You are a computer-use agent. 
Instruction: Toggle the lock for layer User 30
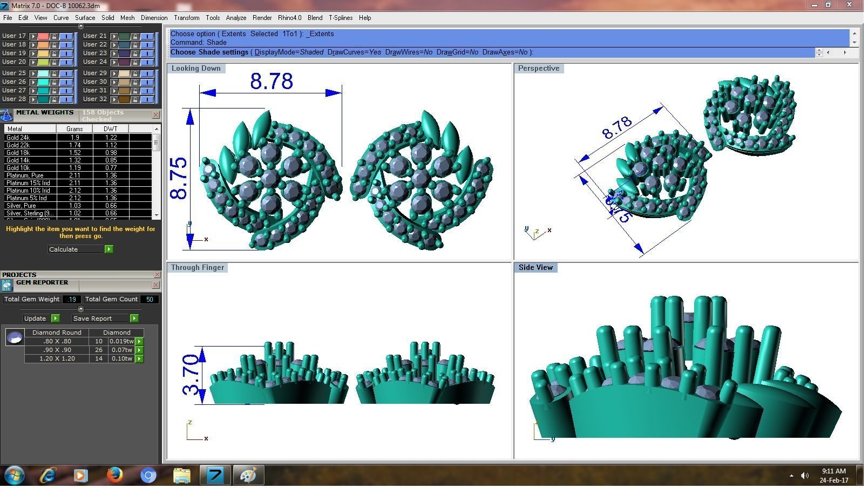[x=135, y=82]
